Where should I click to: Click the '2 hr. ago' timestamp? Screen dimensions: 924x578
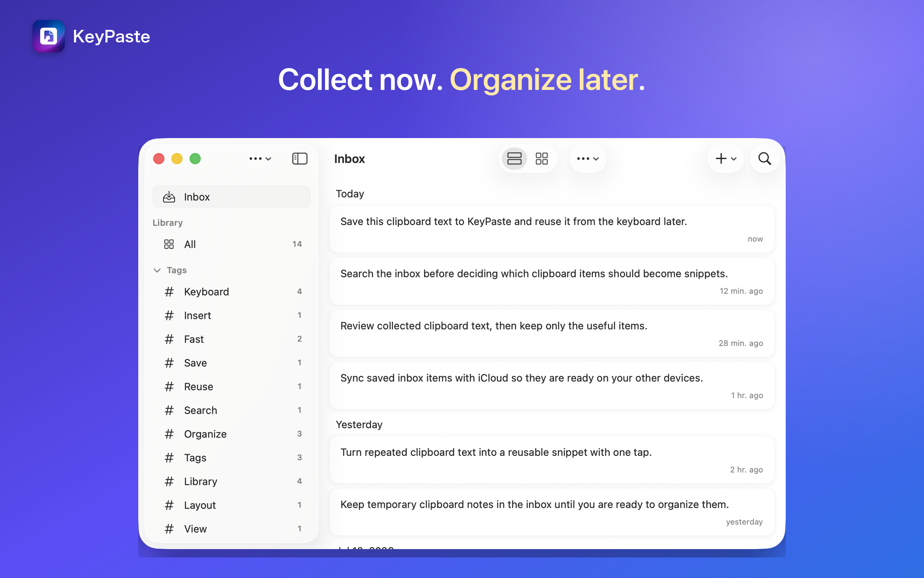[x=747, y=470]
